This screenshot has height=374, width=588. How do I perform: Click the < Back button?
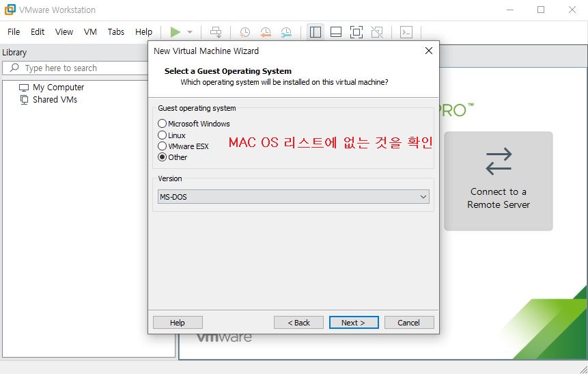298,323
